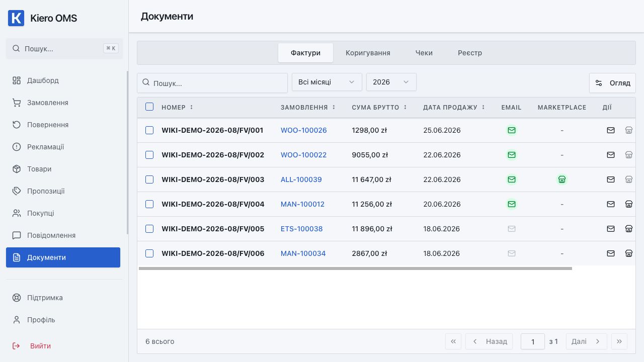Navigate to Покупці in the sidebar

coord(63,213)
